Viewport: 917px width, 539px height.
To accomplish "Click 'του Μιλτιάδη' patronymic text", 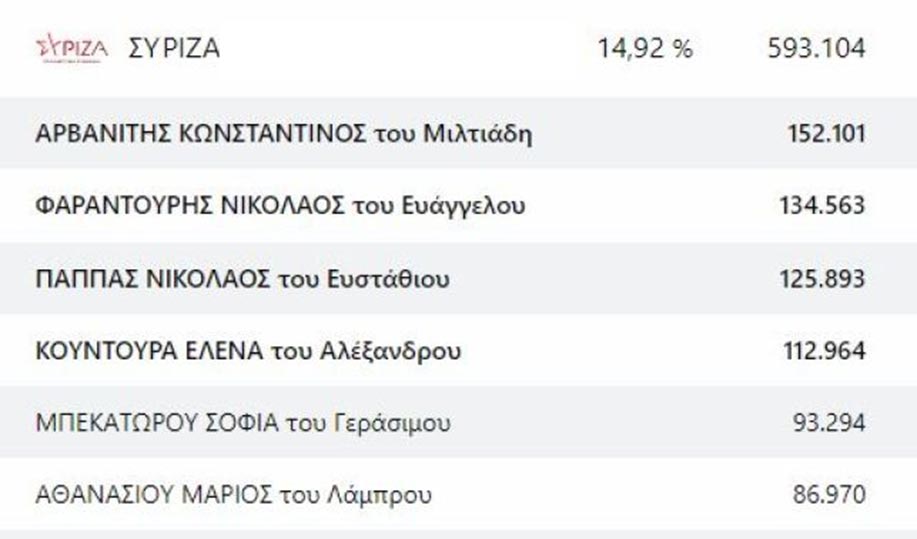I will [453, 134].
